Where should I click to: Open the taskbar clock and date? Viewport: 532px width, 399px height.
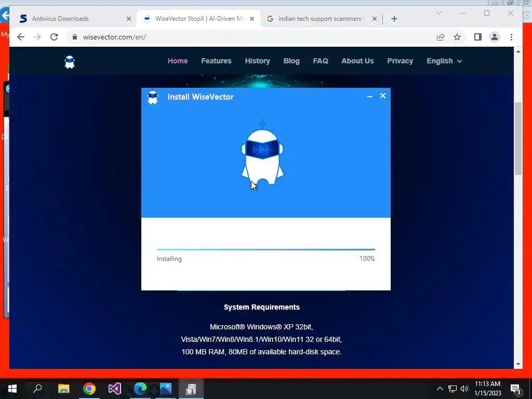487,389
